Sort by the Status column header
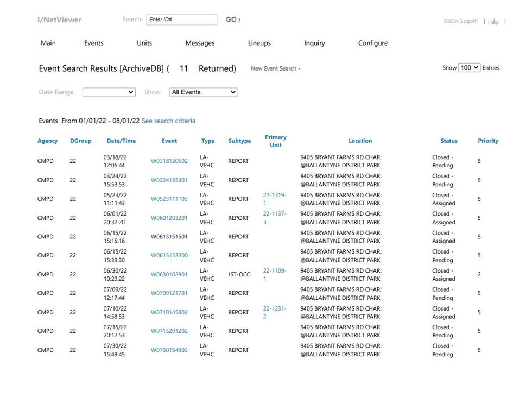The image size is (532, 416). point(448,141)
